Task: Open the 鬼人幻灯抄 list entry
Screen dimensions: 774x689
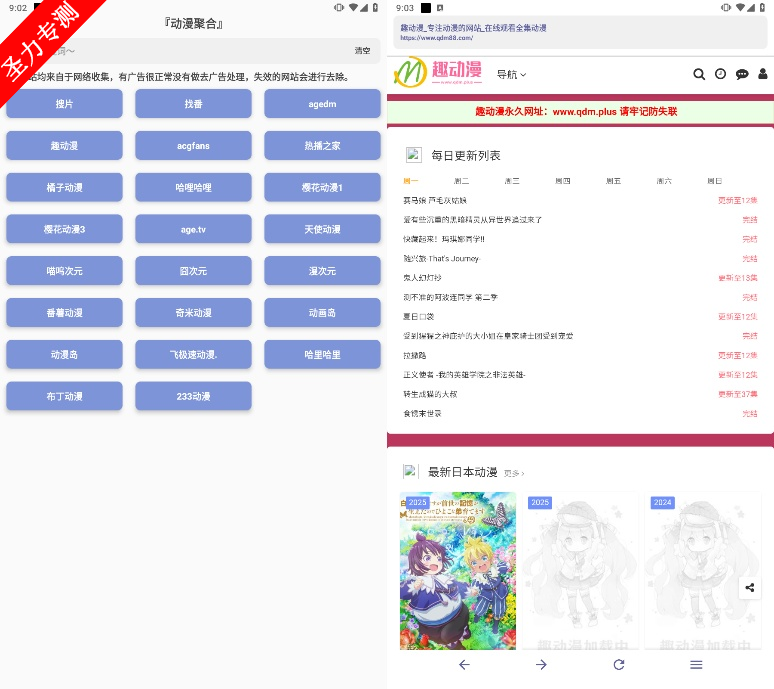Action: click(580, 278)
